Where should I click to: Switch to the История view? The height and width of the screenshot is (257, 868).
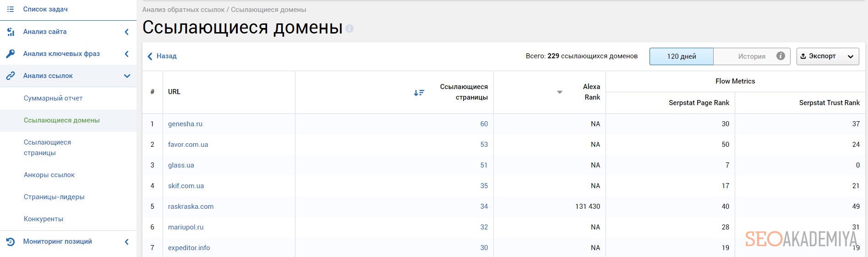751,56
